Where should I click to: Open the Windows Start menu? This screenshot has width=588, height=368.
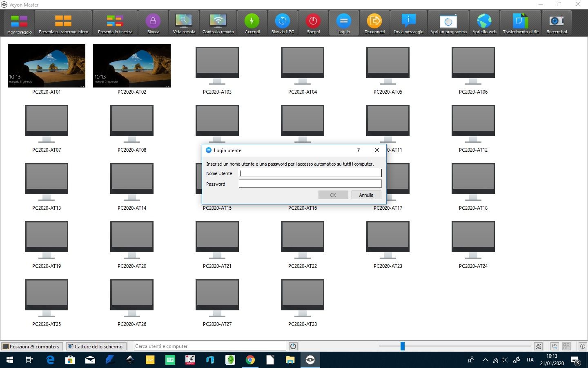click(10, 360)
